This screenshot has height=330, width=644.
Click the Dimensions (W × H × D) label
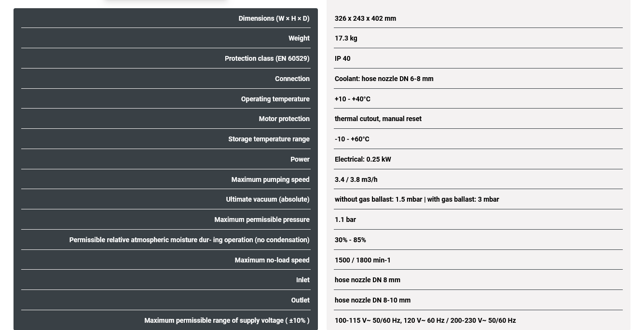(274, 18)
